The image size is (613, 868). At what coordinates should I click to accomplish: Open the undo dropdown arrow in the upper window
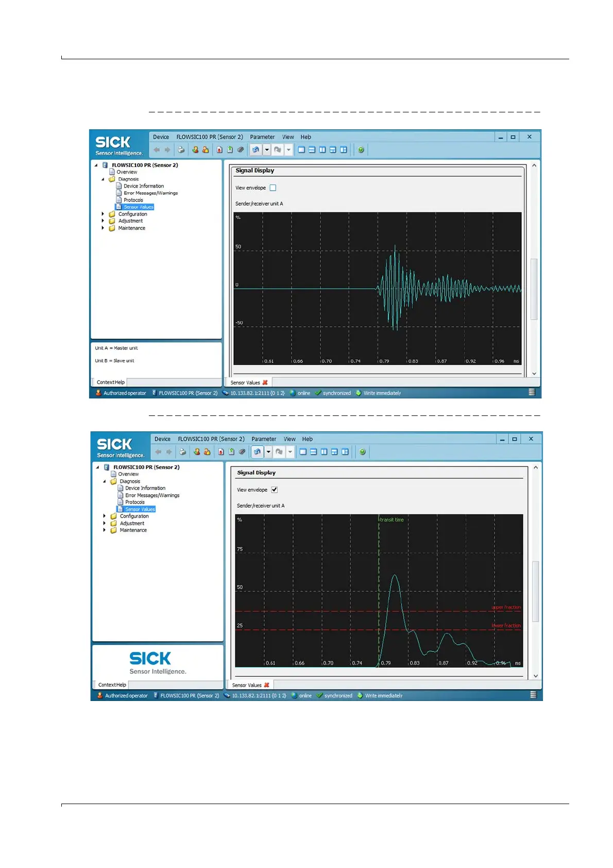tap(267, 150)
